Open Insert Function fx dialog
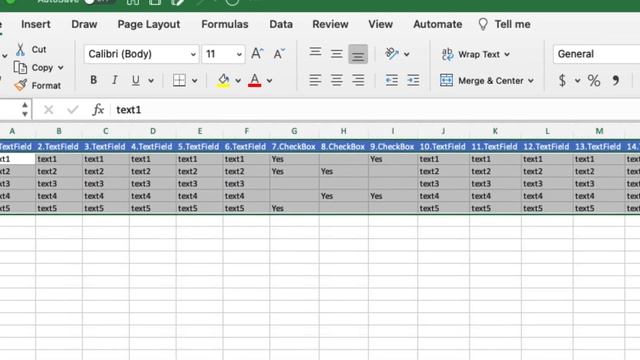Screen dimensions: 640x360 coord(98,109)
